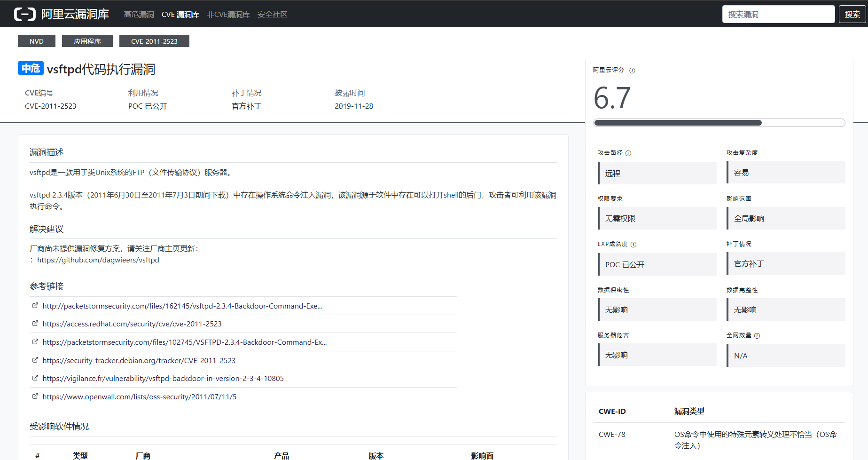Image resolution: width=868 pixels, height=460 pixels.
Task: Click 无影响 under 服务器危害
Action: (x=657, y=355)
